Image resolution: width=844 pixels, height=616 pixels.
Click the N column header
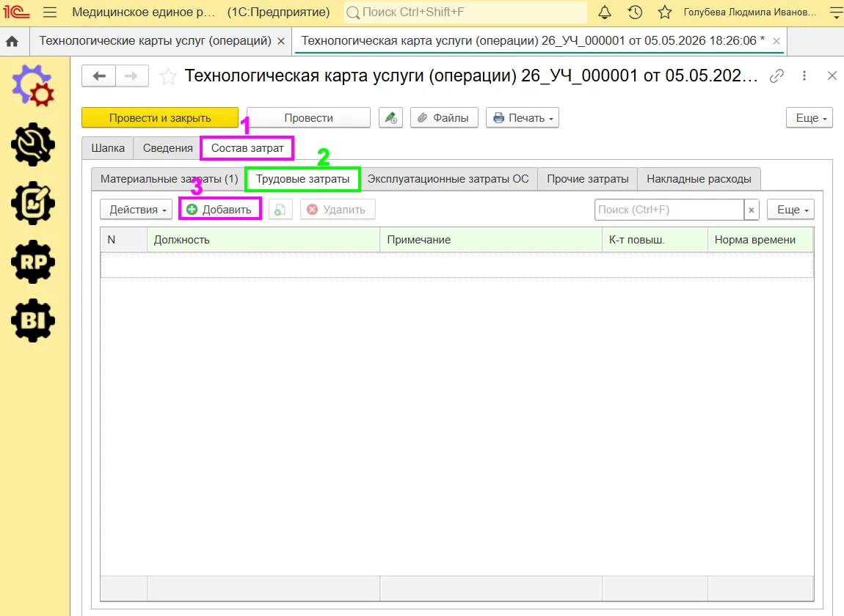tap(124, 240)
